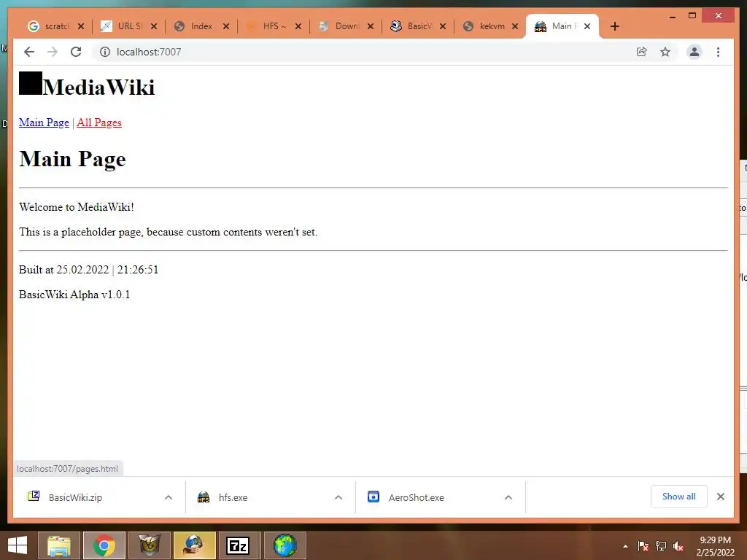Open Action Center flag icon in tray
The image size is (747, 560).
coord(643,546)
